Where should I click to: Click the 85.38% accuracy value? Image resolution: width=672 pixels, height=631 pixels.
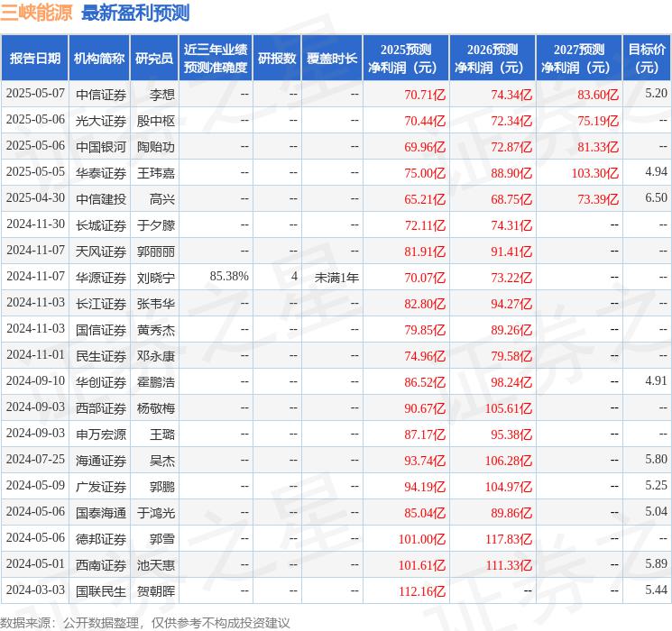point(229,277)
